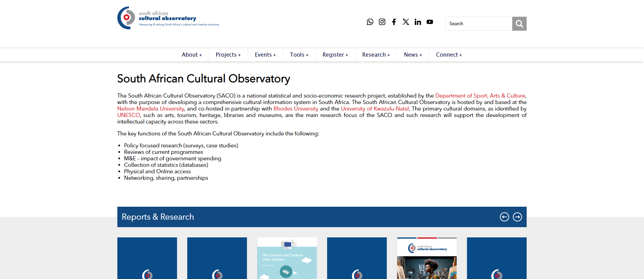The height and width of the screenshot is (279, 644).
Task: Follow the Department of Sport, Arts & Culture link
Action: [x=480, y=96]
